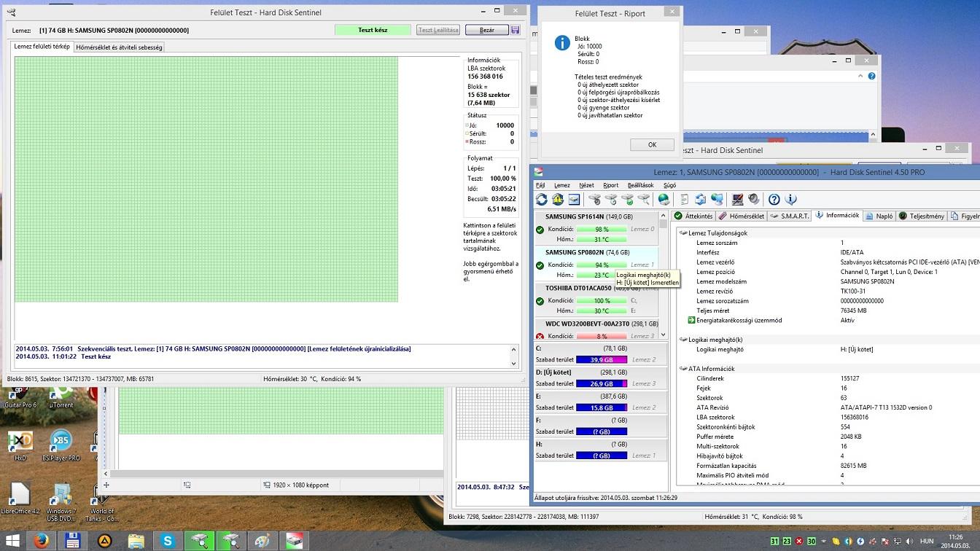Open the Lemez menu
The height and width of the screenshot is (551, 980).
[x=561, y=185]
